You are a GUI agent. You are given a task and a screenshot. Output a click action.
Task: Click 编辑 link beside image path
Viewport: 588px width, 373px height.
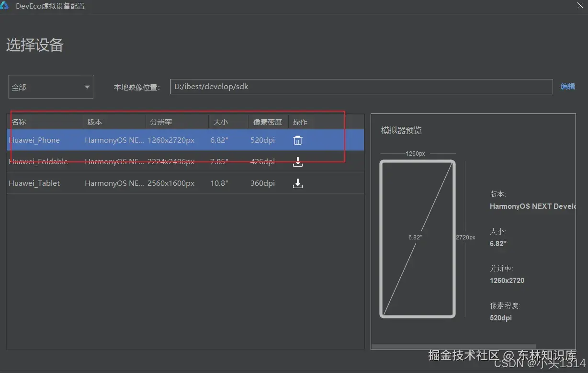pyautogui.click(x=567, y=87)
